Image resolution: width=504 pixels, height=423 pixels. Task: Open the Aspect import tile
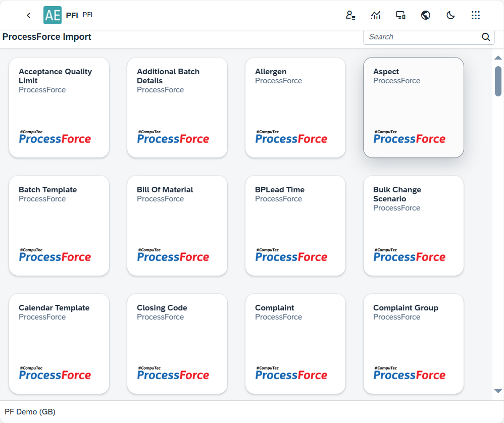tap(413, 107)
